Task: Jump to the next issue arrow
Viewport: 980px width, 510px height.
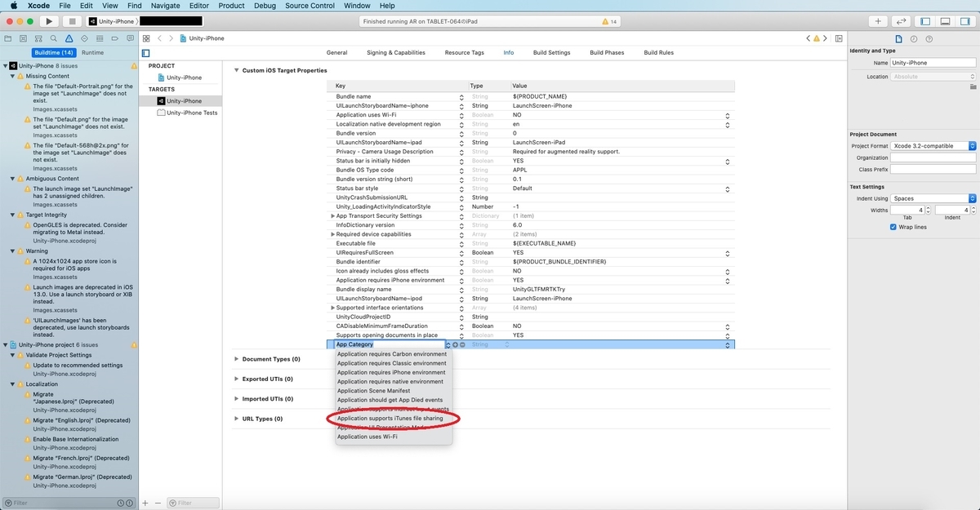Action: click(x=826, y=38)
